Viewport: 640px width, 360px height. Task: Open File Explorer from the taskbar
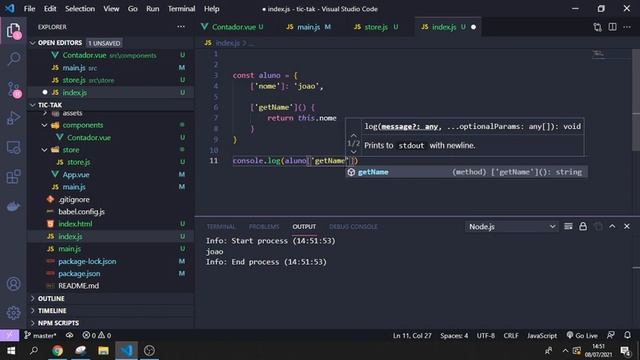pyautogui.click(x=103, y=351)
